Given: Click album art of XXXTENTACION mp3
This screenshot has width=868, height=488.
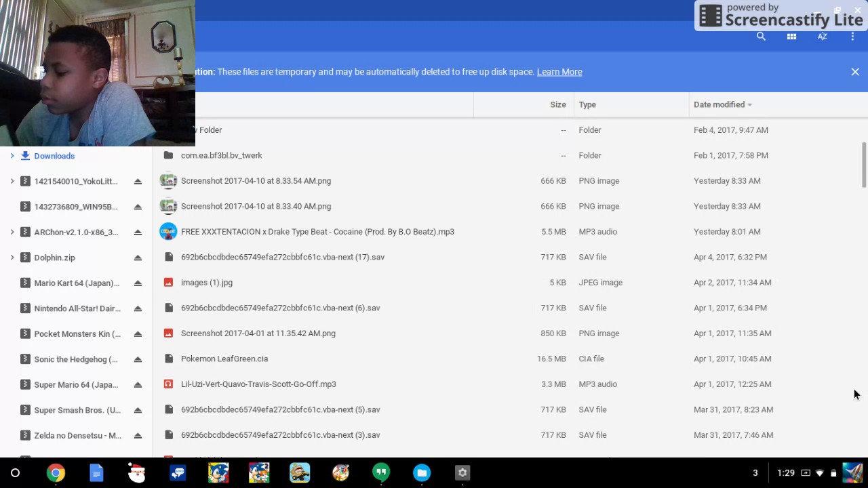Looking at the screenshot, I should tap(168, 232).
